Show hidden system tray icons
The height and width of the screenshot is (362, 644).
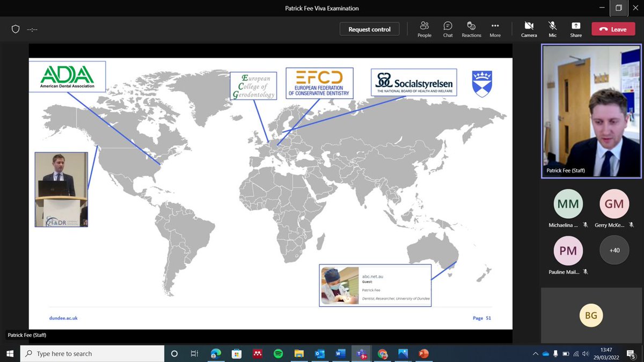(x=535, y=353)
